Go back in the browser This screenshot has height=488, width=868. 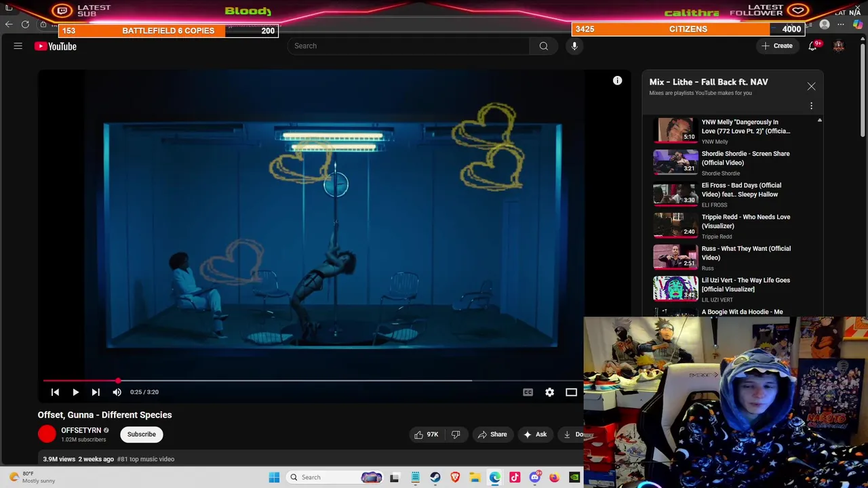point(9,24)
